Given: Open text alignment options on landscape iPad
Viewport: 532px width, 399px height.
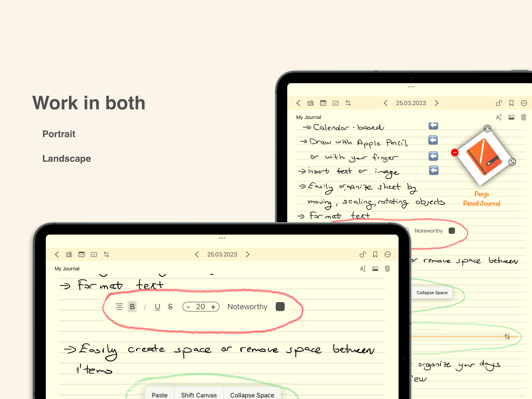Looking at the screenshot, I should click(x=119, y=307).
